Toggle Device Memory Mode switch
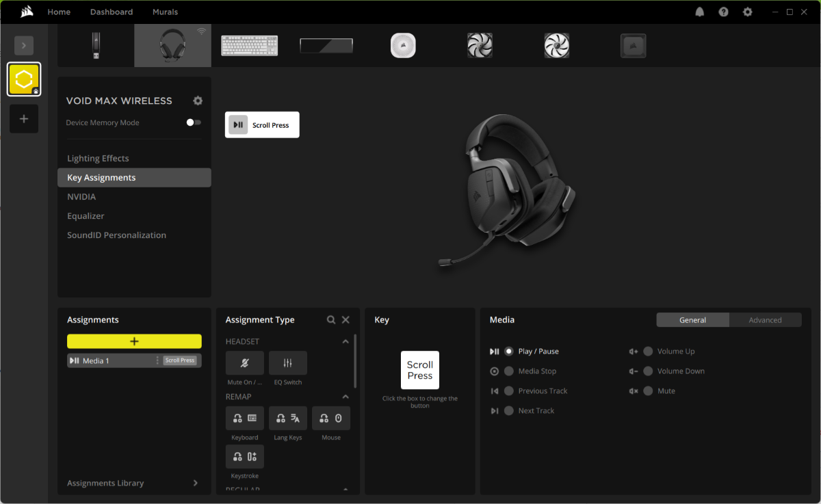The width and height of the screenshot is (821, 504). (194, 122)
